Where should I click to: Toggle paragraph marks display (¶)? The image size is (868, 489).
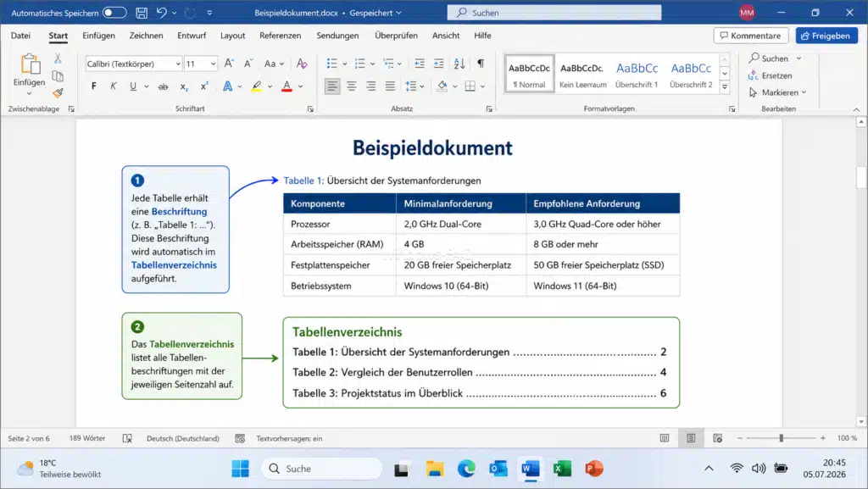[481, 64]
